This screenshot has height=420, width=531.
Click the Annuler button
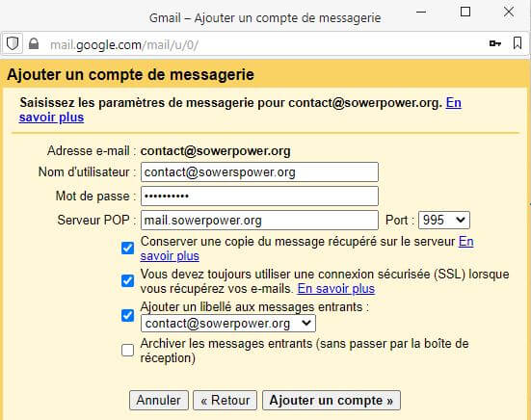[x=158, y=401]
